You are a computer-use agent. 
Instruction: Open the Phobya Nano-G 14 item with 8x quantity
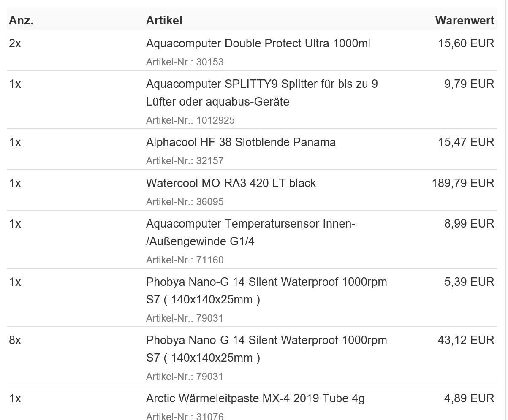(x=266, y=349)
